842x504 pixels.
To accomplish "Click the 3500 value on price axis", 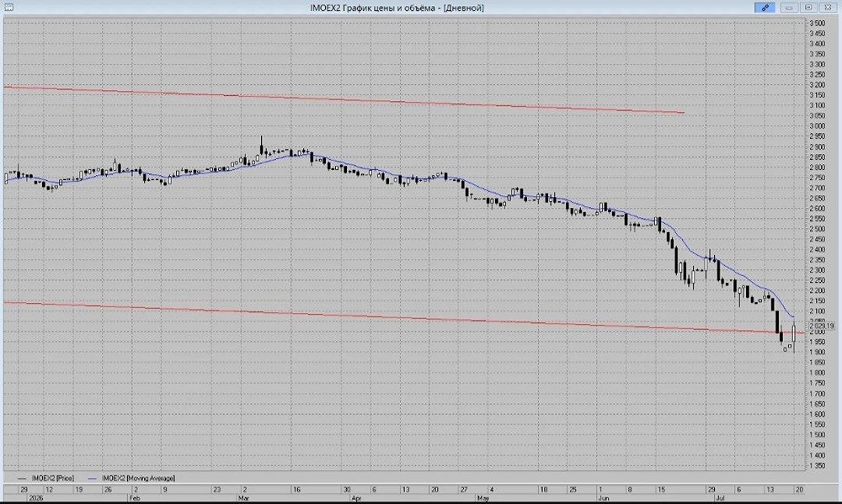I will coord(818,23).
